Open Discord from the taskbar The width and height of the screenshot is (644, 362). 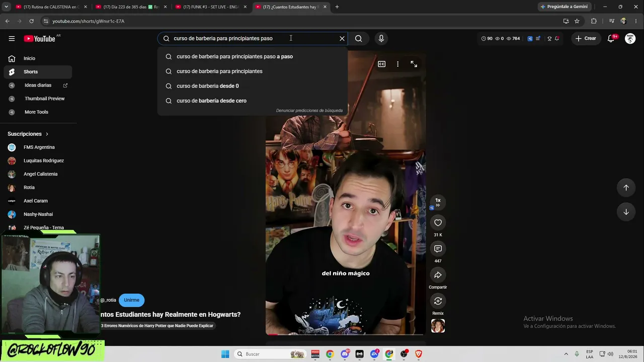point(345,354)
